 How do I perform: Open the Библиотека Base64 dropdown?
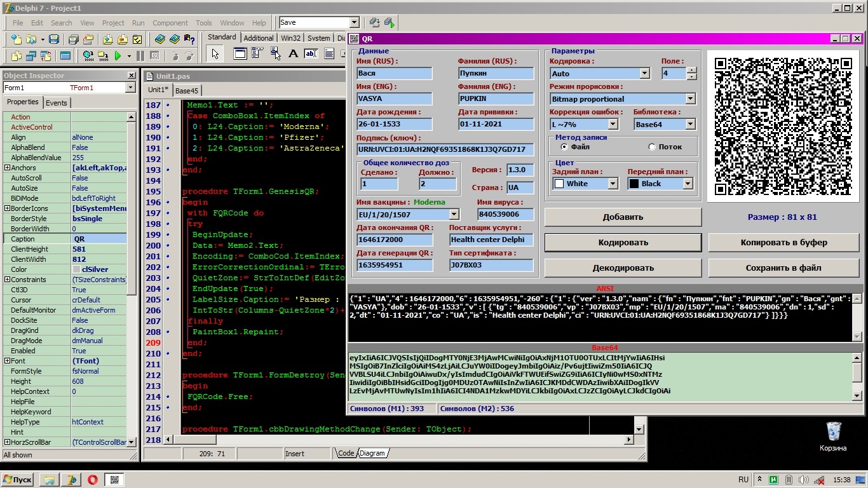[690, 125]
